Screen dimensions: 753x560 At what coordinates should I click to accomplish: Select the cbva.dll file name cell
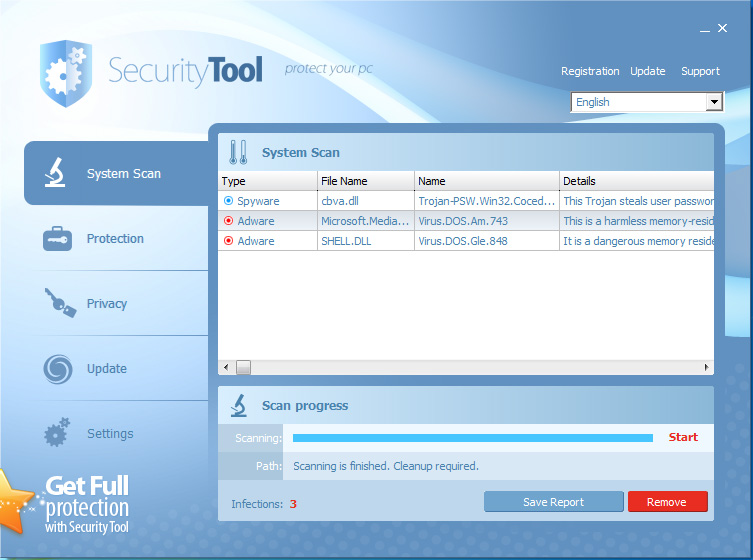click(366, 201)
